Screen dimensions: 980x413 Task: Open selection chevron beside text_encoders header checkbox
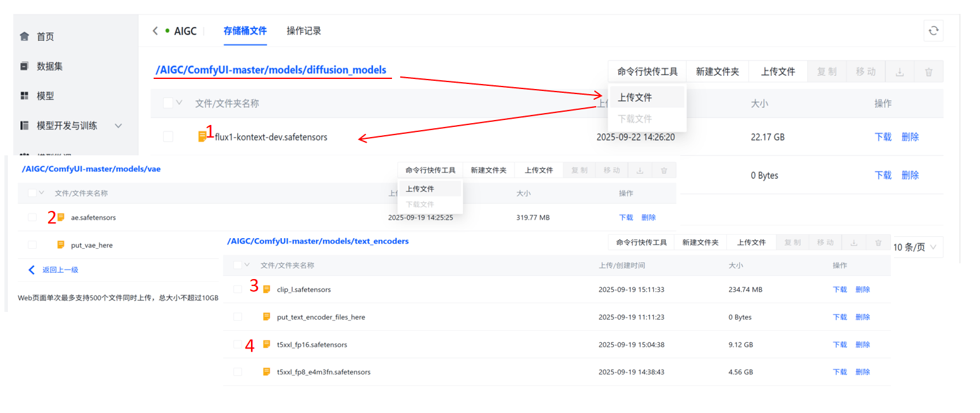pos(247,265)
